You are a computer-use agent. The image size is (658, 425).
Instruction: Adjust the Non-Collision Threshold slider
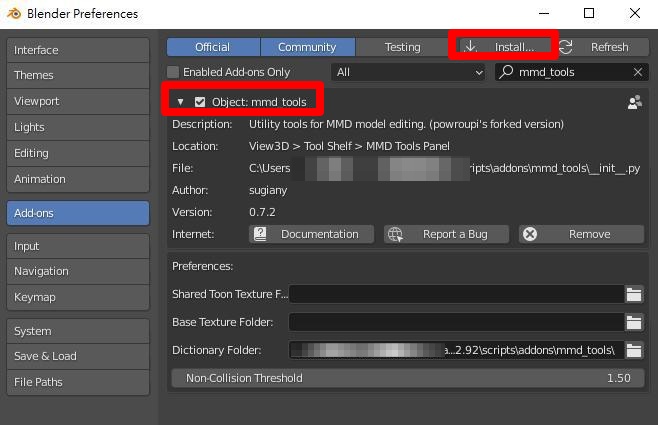408,378
